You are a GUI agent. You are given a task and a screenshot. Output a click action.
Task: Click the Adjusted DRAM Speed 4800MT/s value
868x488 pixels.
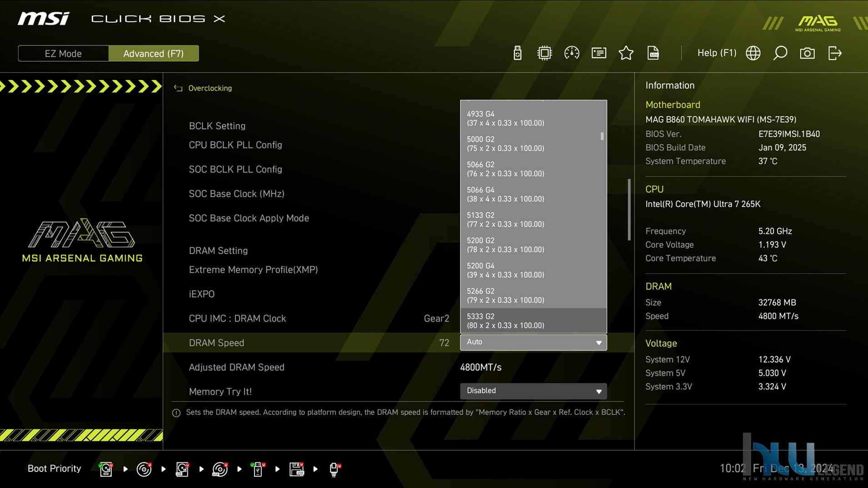pyautogui.click(x=480, y=367)
